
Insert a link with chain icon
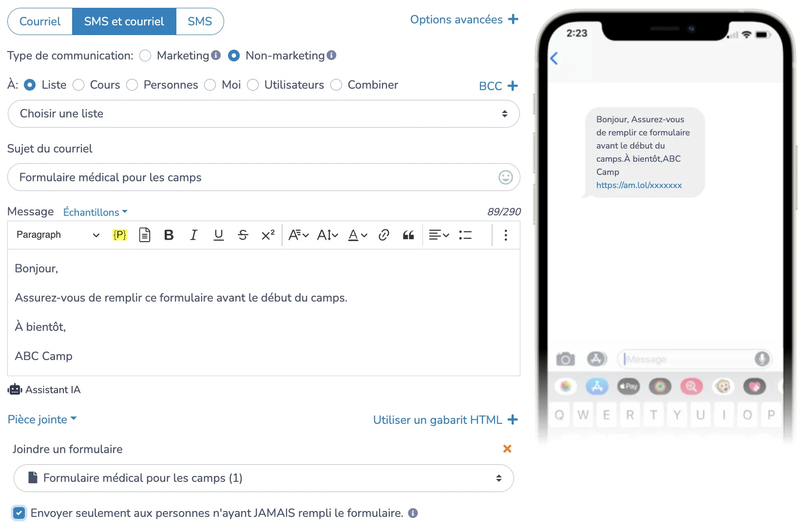coord(384,235)
